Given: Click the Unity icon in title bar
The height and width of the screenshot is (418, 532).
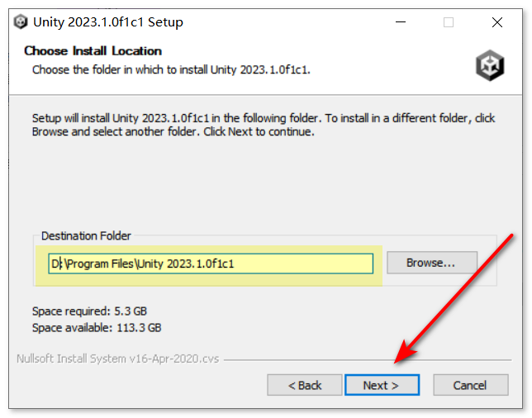Looking at the screenshot, I should pyautogui.click(x=21, y=22).
